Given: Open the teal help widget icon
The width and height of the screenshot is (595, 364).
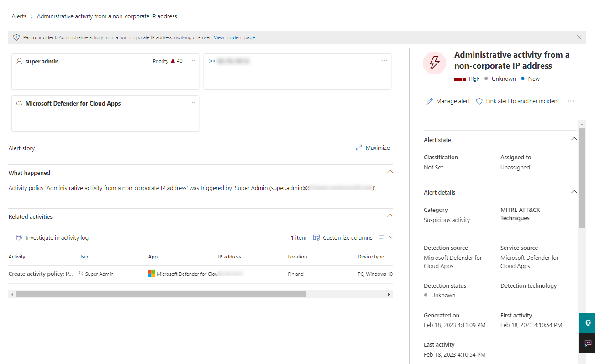Looking at the screenshot, I should [587, 322].
